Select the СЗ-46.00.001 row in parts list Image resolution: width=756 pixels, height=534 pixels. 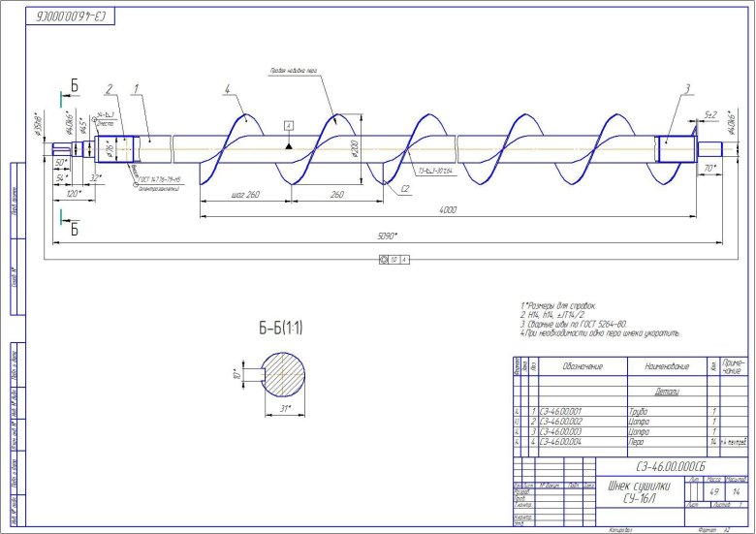click(566, 413)
